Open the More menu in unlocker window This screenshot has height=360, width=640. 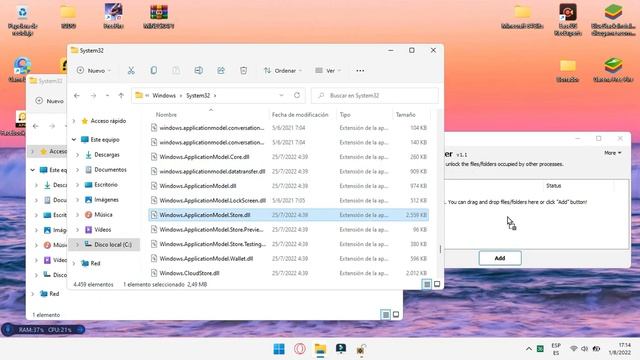click(612, 153)
